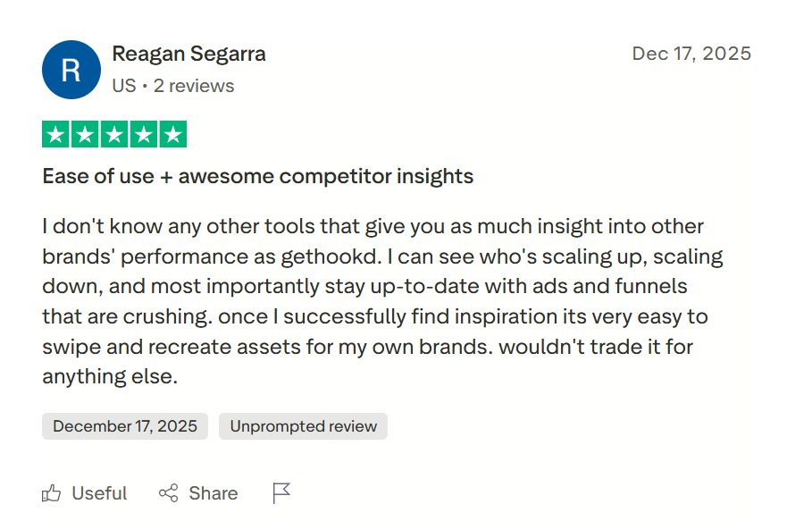Mark the review with the Useful label

[x=99, y=493]
